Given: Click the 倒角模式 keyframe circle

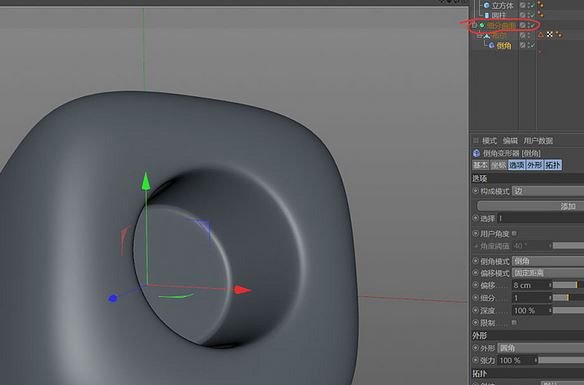Looking at the screenshot, I should [476, 261].
